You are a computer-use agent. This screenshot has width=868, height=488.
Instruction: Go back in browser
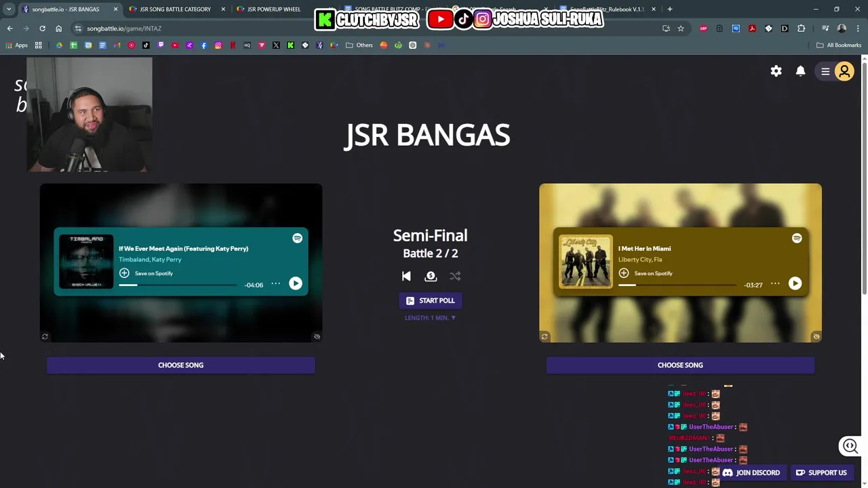coord(9,28)
